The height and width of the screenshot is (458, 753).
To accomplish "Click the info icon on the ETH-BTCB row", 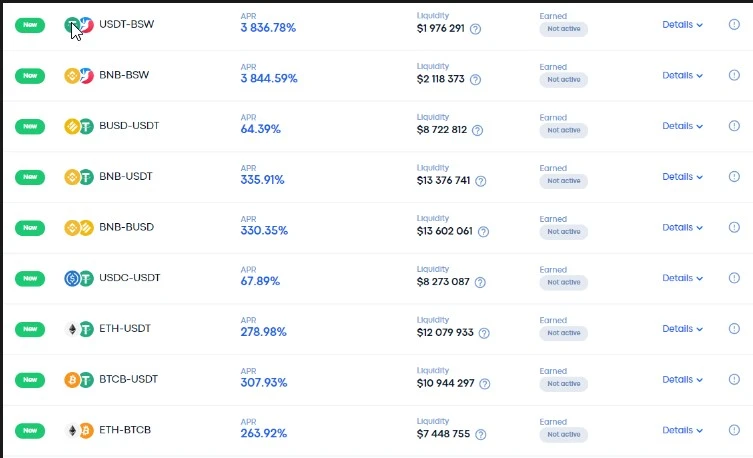I will (734, 430).
